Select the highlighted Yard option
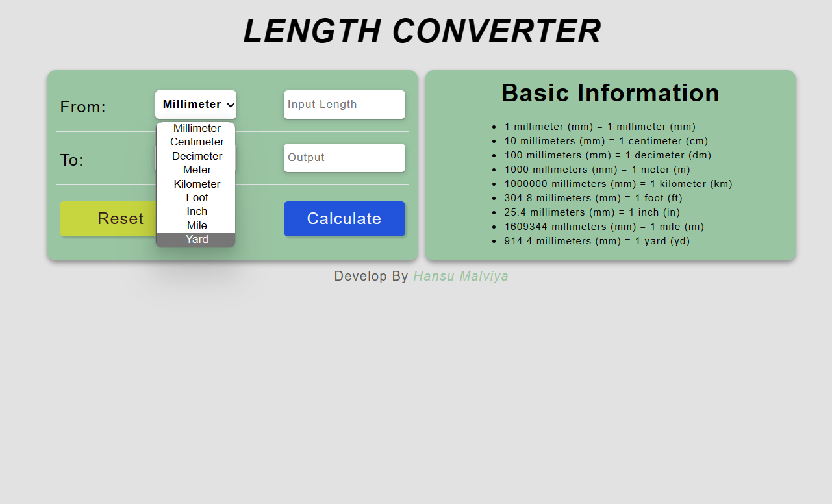The image size is (832, 504). click(x=196, y=239)
